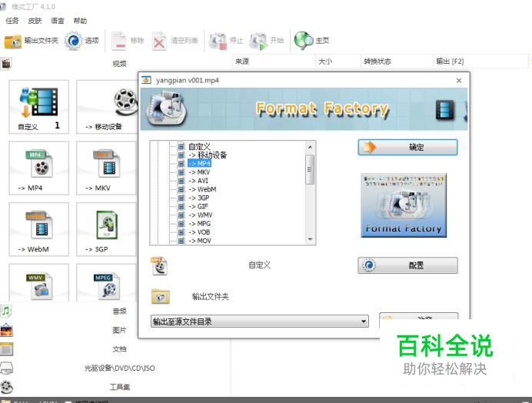Select -> WebM in the format tree

[202, 189]
